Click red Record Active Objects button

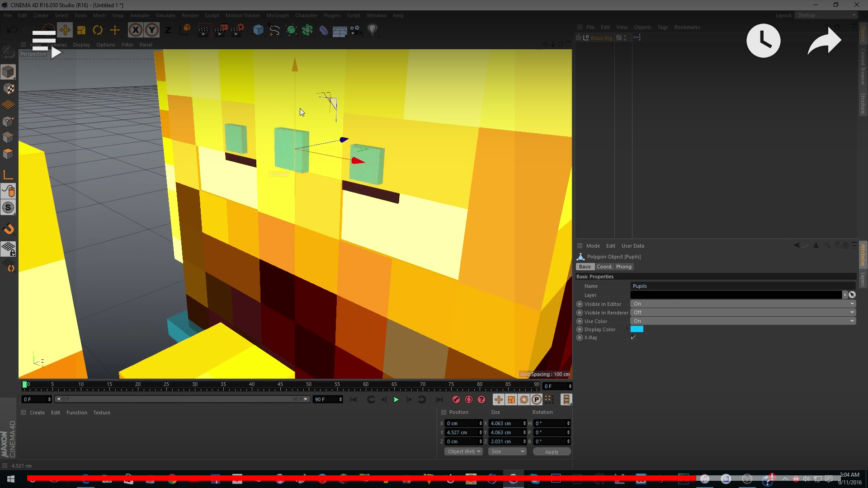(x=456, y=399)
